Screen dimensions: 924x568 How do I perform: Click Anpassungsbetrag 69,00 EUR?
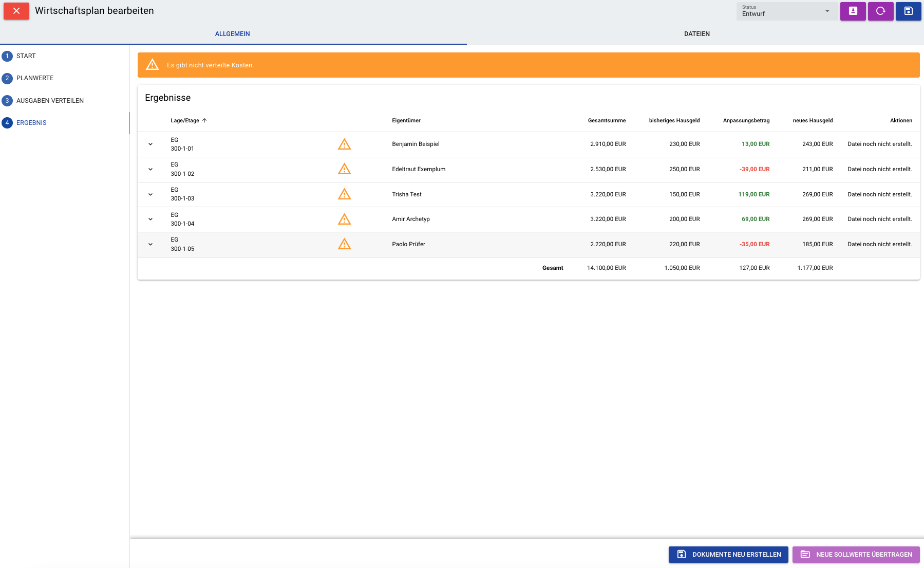coord(756,219)
